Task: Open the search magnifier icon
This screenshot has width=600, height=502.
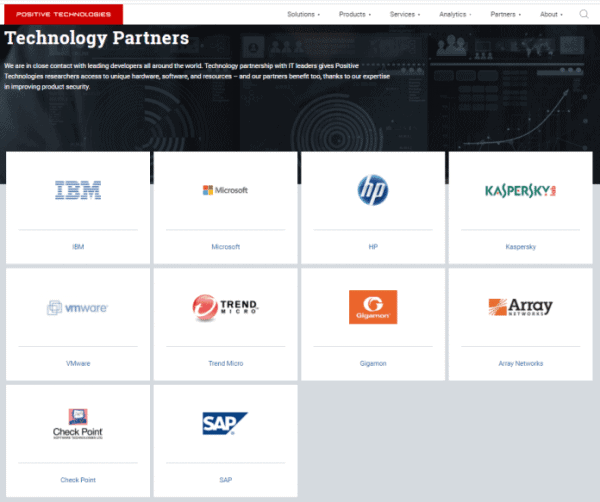Action: point(584,14)
